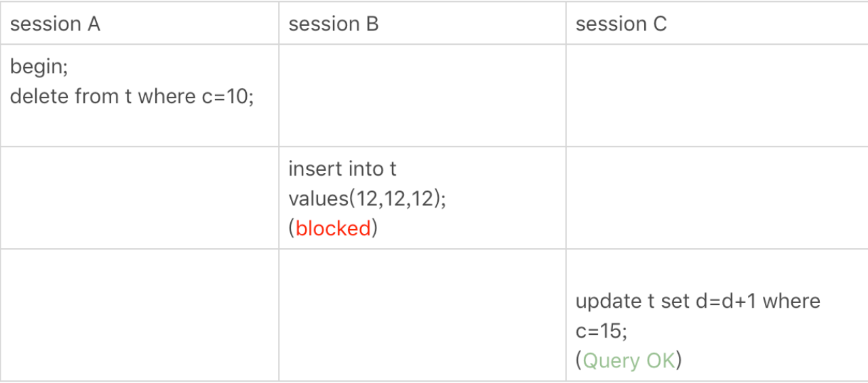
Task: Click the "session B" column header
Action: pos(334,24)
